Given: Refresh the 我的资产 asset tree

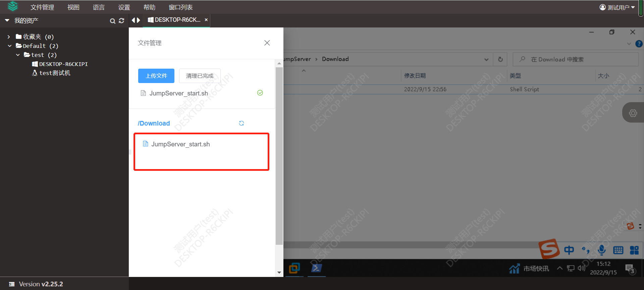Looking at the screenshot, I should tap(121, 21).
